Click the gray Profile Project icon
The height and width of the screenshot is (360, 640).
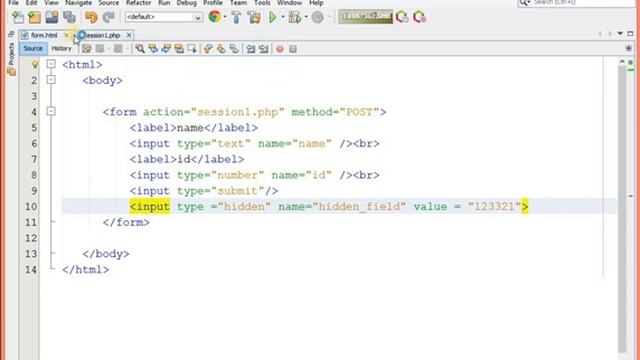click(318, 17)
